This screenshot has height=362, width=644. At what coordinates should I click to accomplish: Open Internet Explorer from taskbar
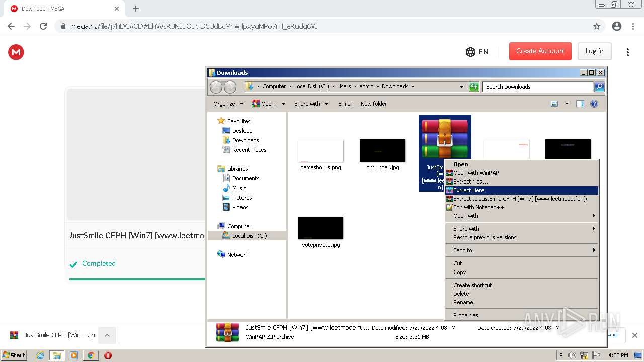[40, 355]
